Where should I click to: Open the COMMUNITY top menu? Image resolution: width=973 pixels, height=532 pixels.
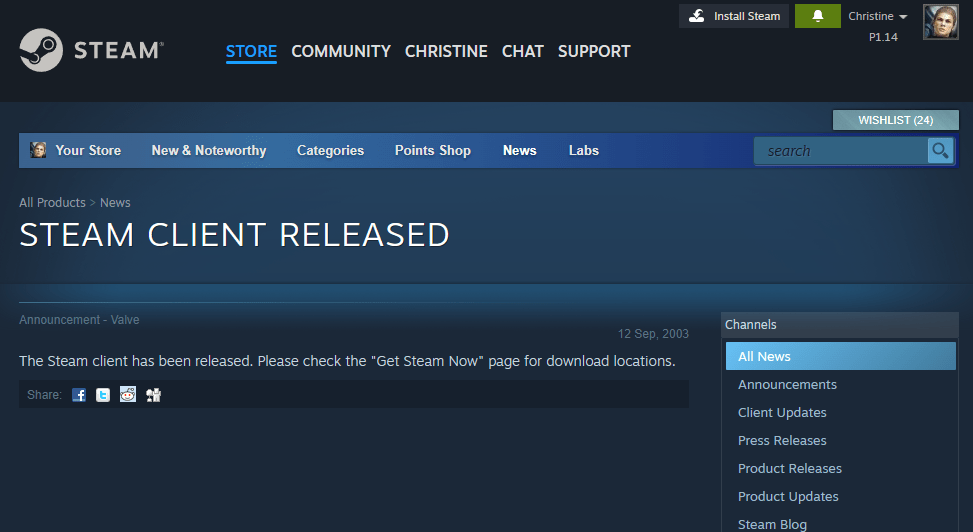[341, 51]
